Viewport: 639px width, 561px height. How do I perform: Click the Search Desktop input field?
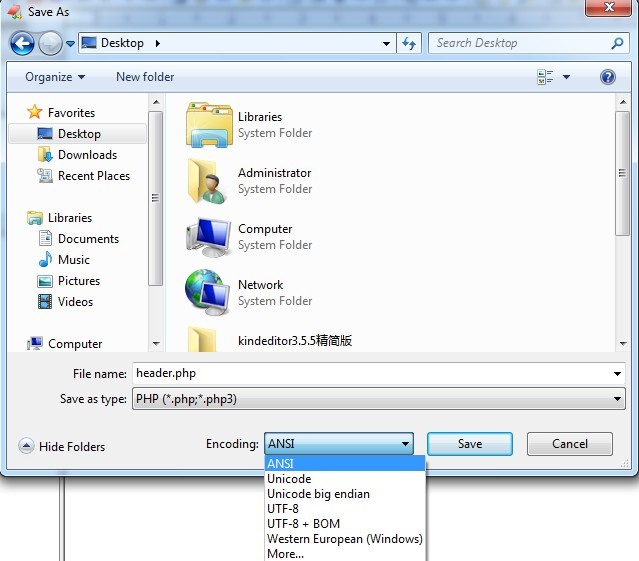[520, 43]
